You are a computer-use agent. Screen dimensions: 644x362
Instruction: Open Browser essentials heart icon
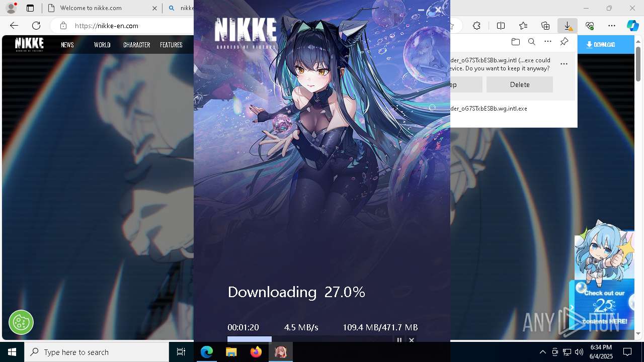[590, 26]
